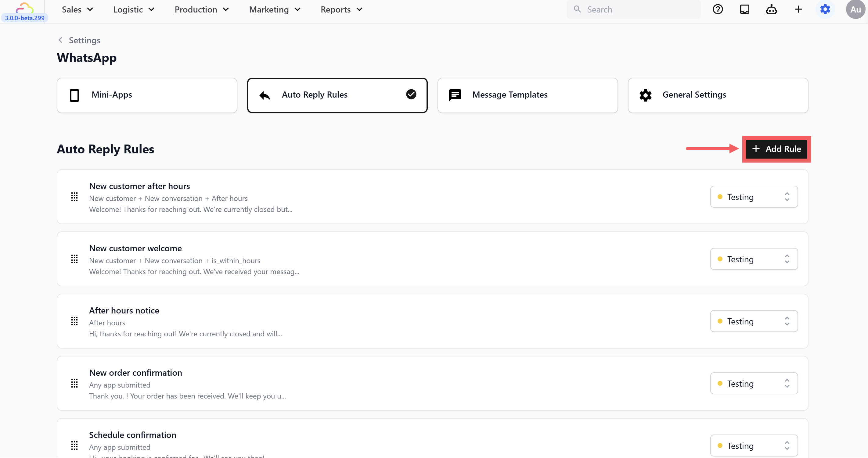The image size is (868, 458).
Task: Open the Production menu
Action: click(x=201, y=9)
